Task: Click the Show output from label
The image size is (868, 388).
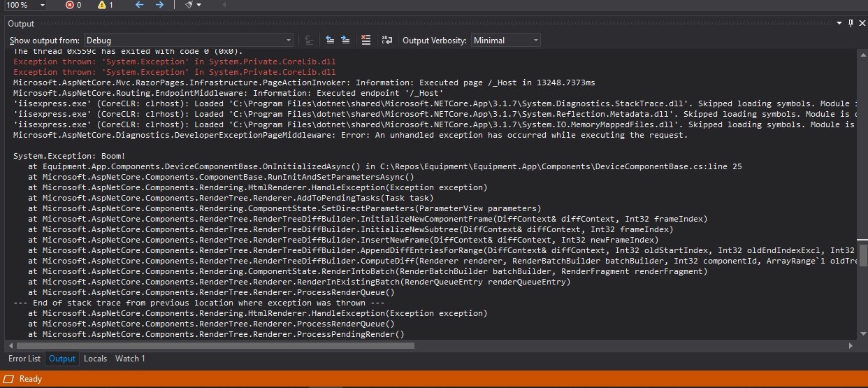Action: (45, 41)
